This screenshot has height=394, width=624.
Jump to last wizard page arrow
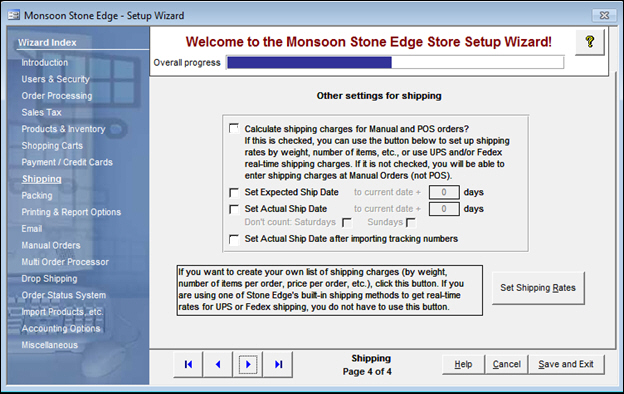[x=278, y=364]
